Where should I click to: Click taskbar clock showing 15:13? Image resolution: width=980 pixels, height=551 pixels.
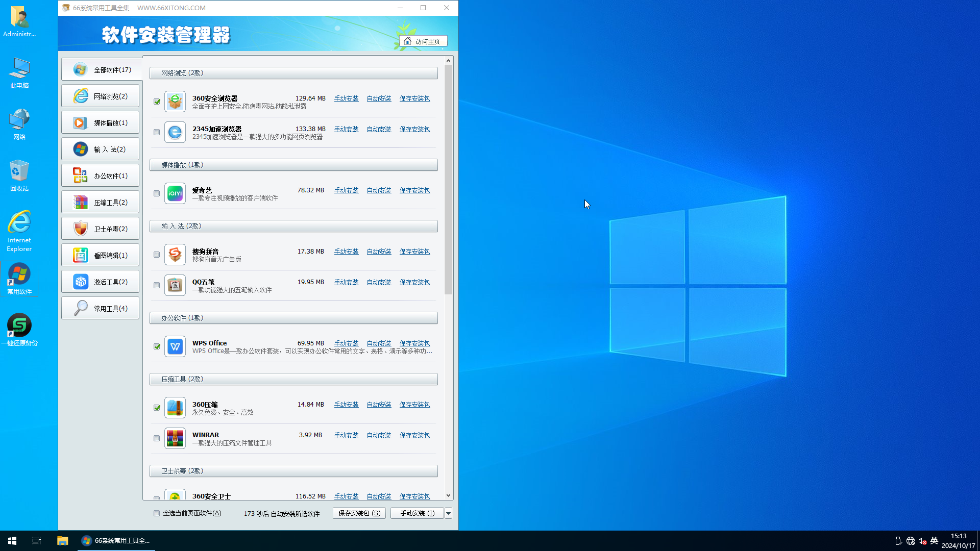(958, 541)
